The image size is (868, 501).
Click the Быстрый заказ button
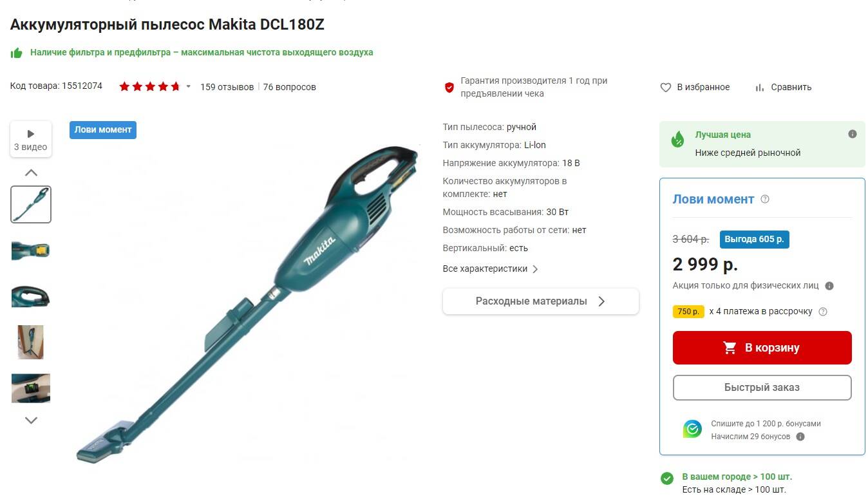762,388
